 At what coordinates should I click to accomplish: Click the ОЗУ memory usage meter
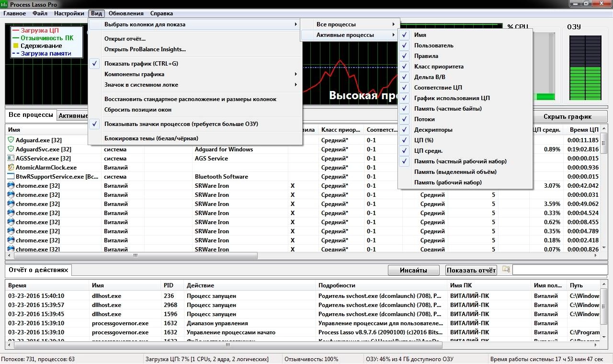pyautogui.click(x=584, y=67)
